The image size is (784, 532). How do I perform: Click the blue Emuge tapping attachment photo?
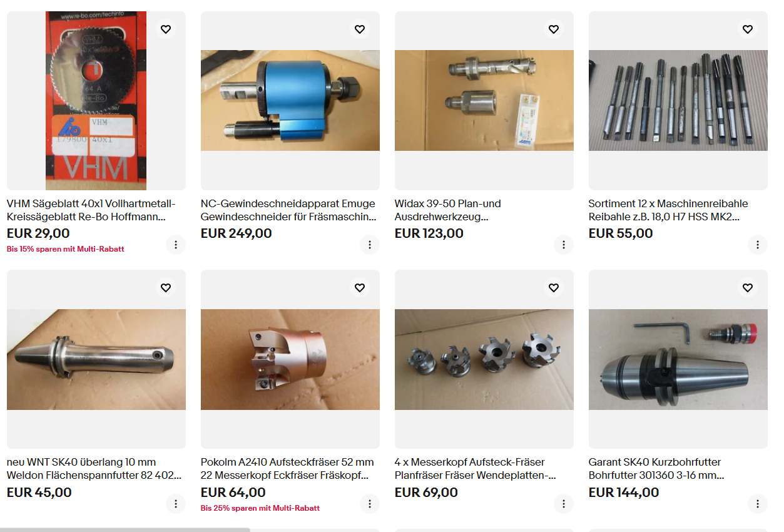click(290, 101)
